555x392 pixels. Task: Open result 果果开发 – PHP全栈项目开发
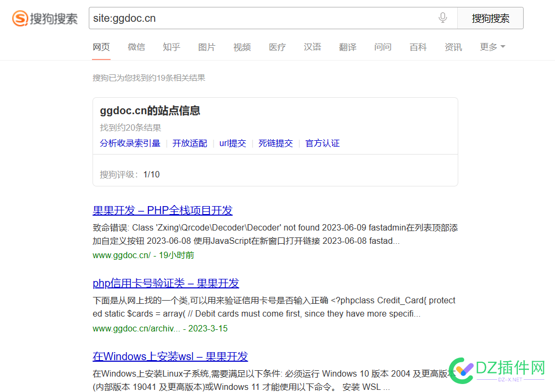click(163, 210)
